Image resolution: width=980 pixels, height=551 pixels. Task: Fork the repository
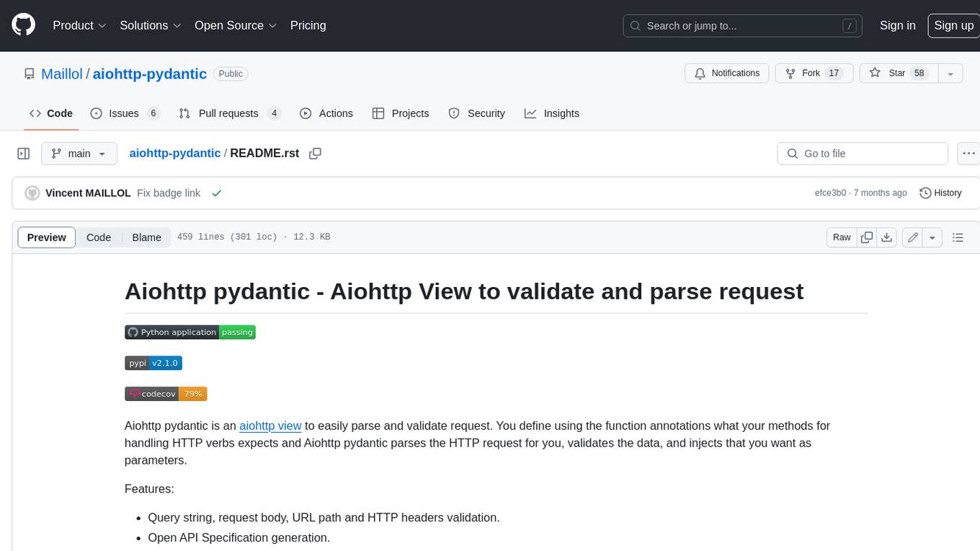coord(814,74)
